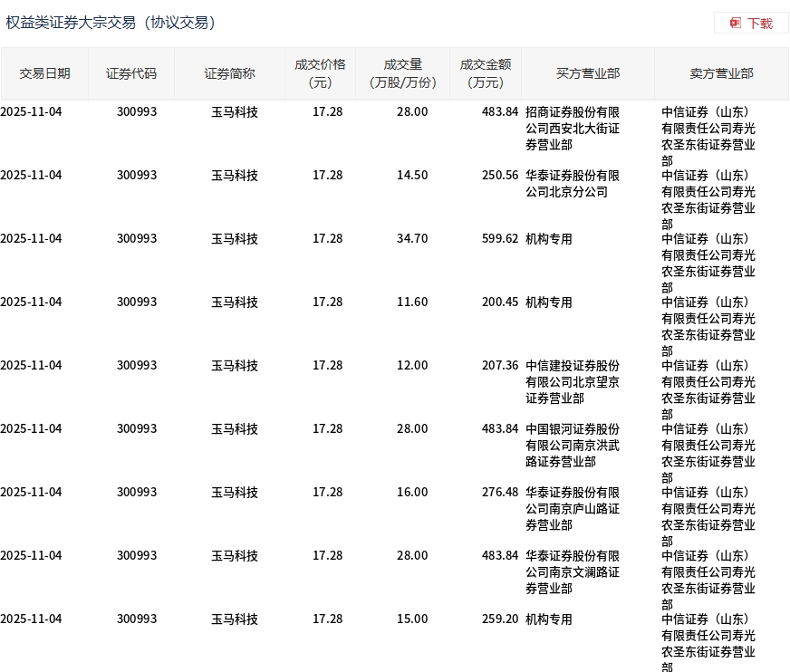Click the 成交价格(元) column header
Image resolution: width=790 pixels, height=672 pixels.
click(320, 73)
